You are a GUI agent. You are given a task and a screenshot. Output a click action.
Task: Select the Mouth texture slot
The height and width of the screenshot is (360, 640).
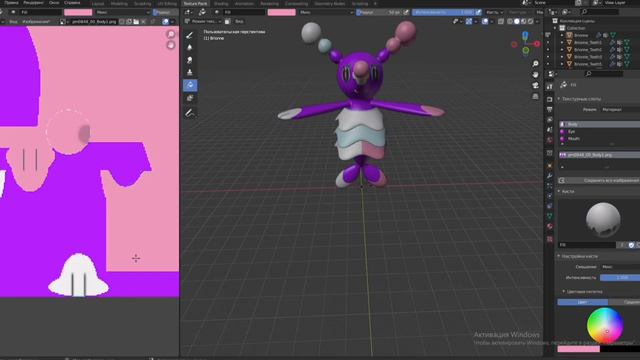(x=599, y=139)
